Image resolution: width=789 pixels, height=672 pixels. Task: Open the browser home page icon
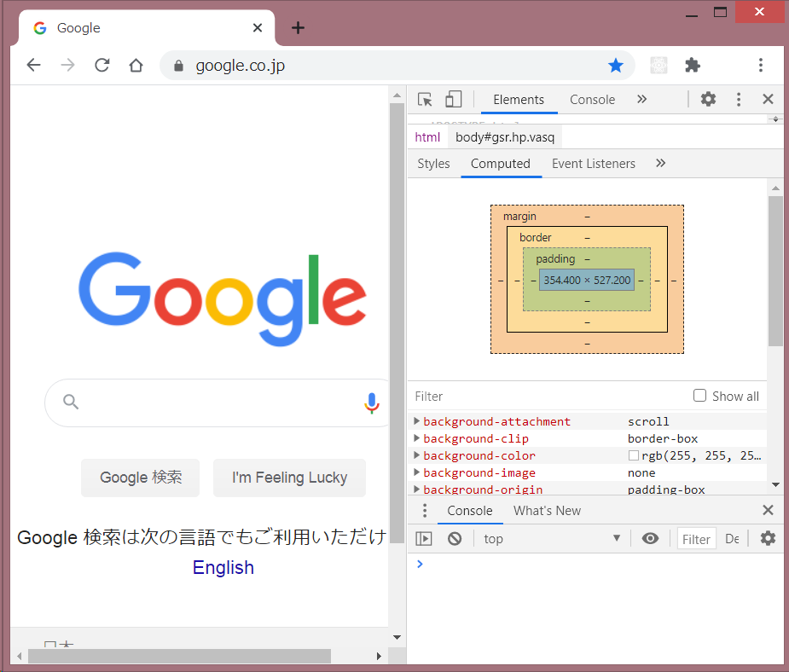[x=136, y=66]
